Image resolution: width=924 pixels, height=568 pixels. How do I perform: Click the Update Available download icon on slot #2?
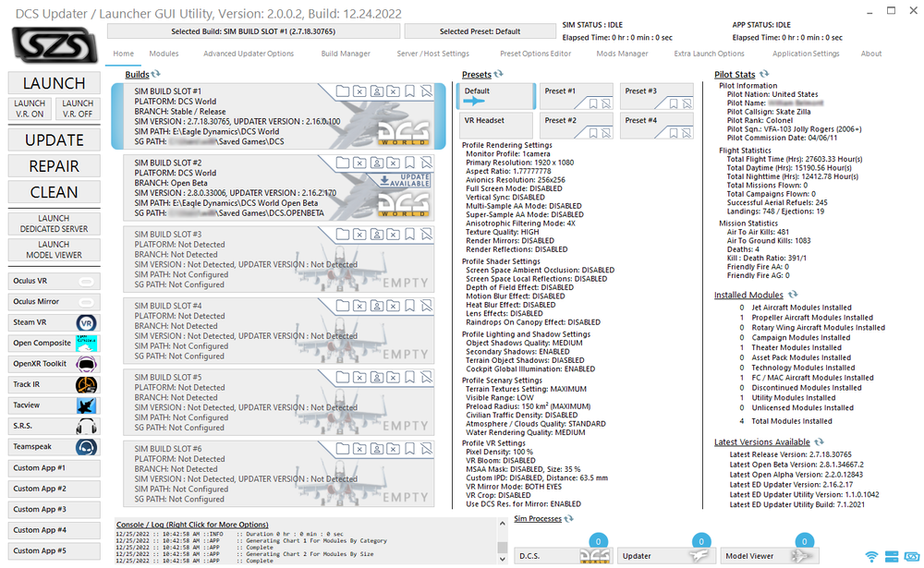point(384,179)
